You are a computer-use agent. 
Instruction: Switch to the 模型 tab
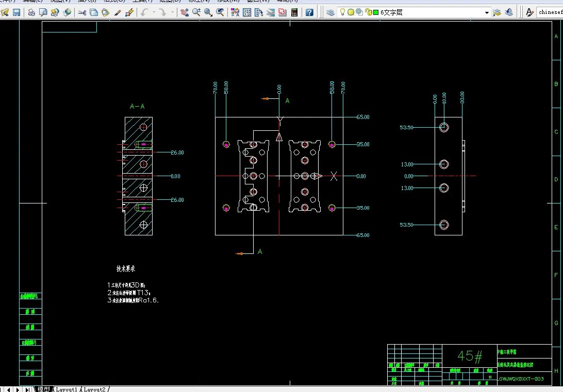44,389
